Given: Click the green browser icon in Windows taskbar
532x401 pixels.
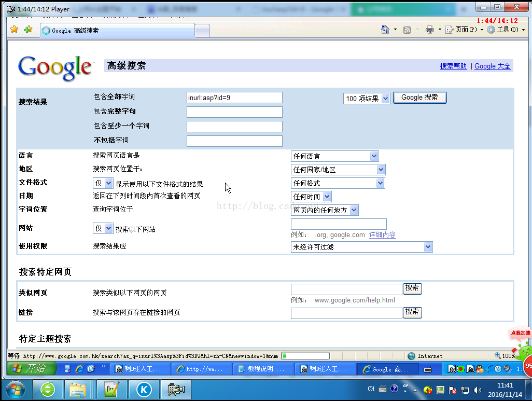Looking at the screenshot, I should (x=48, y=389).
